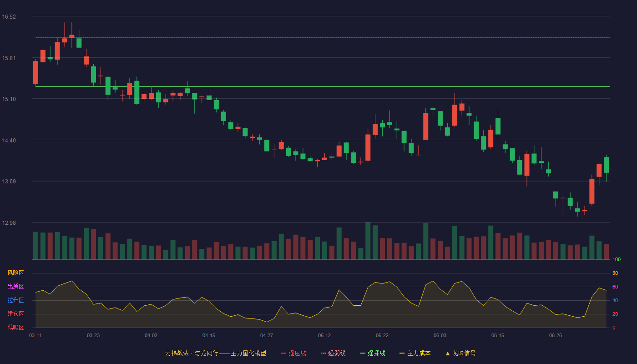Image resolution: width=637 pixels, height=364 pixels.
Task: Click the 05-12 date label
Action: [324, 335]
